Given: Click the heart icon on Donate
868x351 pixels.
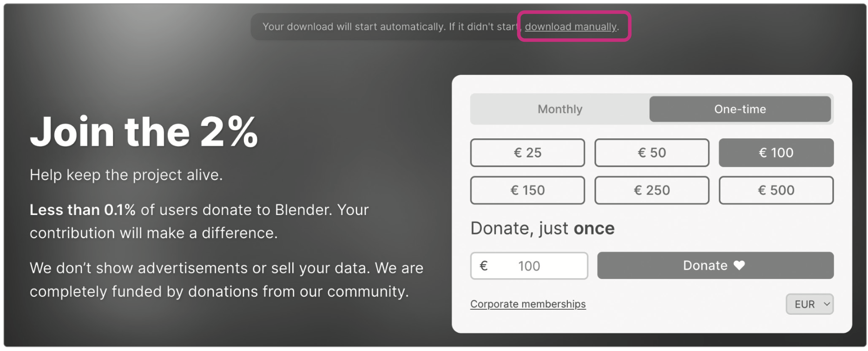Looking at the screenshot, I should point(739,266).
